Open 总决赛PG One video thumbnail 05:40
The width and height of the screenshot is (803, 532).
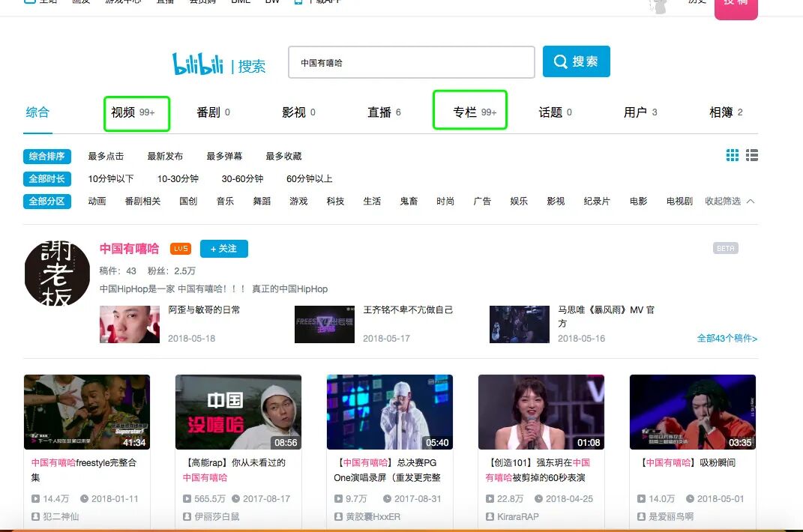pyautogui.click(x=390, y=412)
